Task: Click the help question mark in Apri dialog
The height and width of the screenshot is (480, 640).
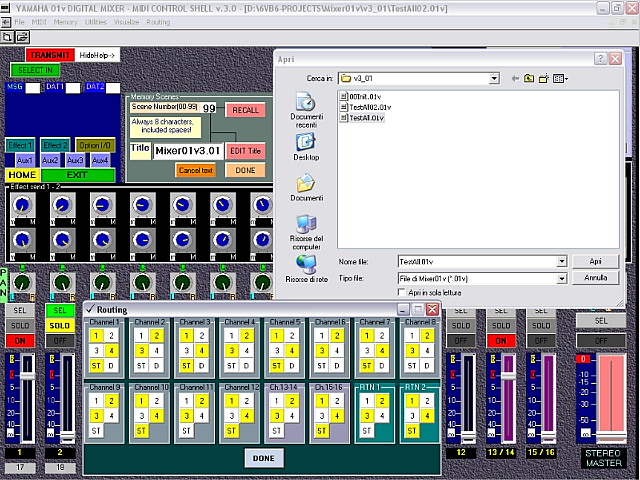Action: coord(600,59)
